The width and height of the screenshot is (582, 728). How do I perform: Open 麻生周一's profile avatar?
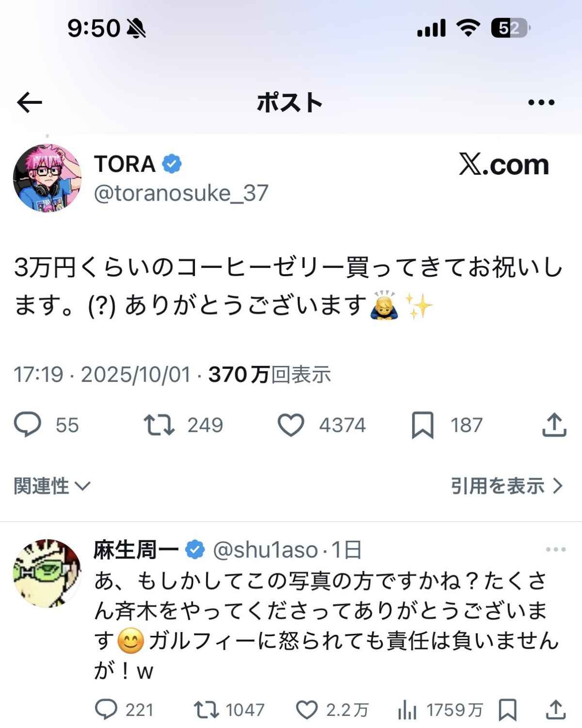pyautogui.click(x=48, y=573)
